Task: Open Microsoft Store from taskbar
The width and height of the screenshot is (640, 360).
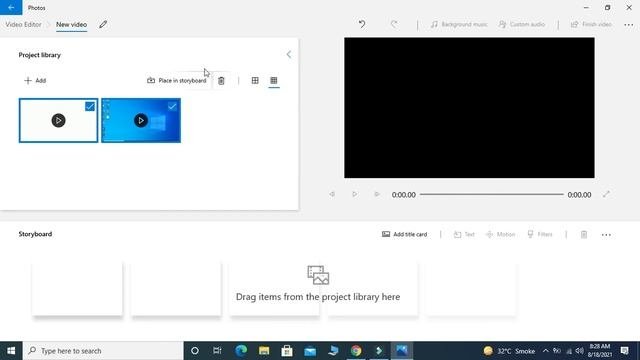Action: click(x=287, y=351)
